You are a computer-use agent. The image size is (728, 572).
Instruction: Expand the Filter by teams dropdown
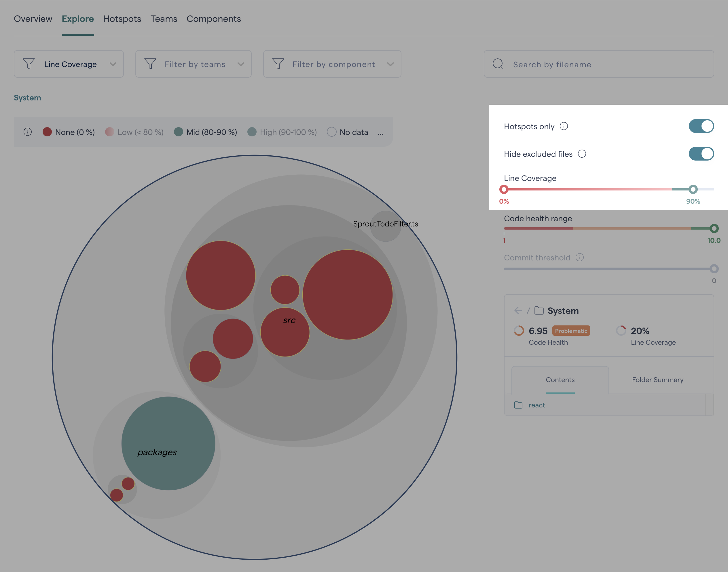[194, 64]
